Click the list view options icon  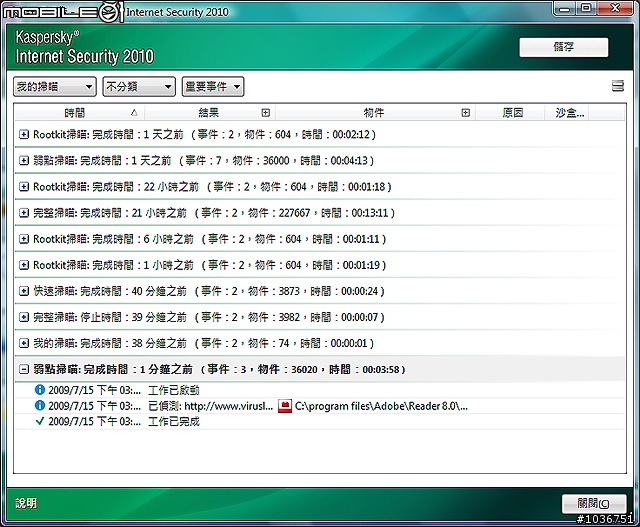click(618, 86)
